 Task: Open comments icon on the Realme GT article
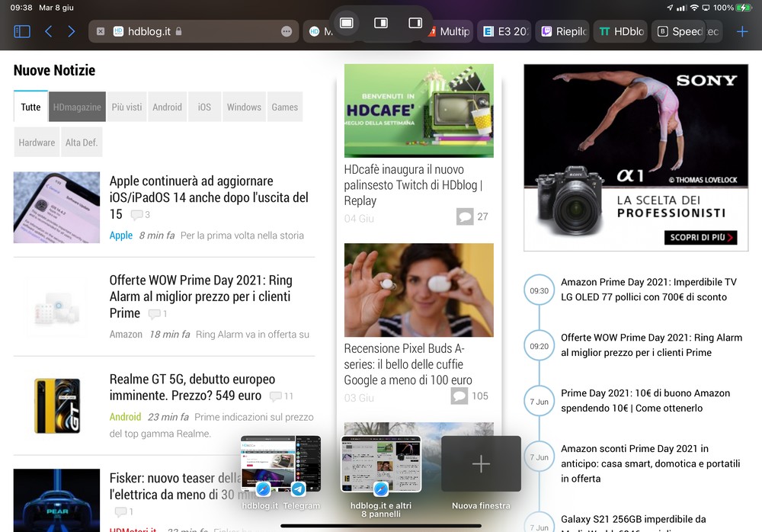tap(276, 396)
